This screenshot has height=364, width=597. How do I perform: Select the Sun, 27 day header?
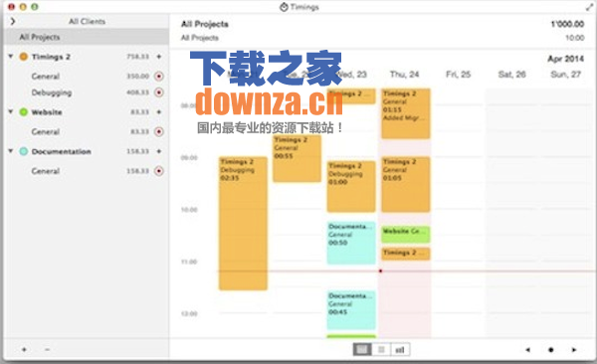click(x=566, y=75)
